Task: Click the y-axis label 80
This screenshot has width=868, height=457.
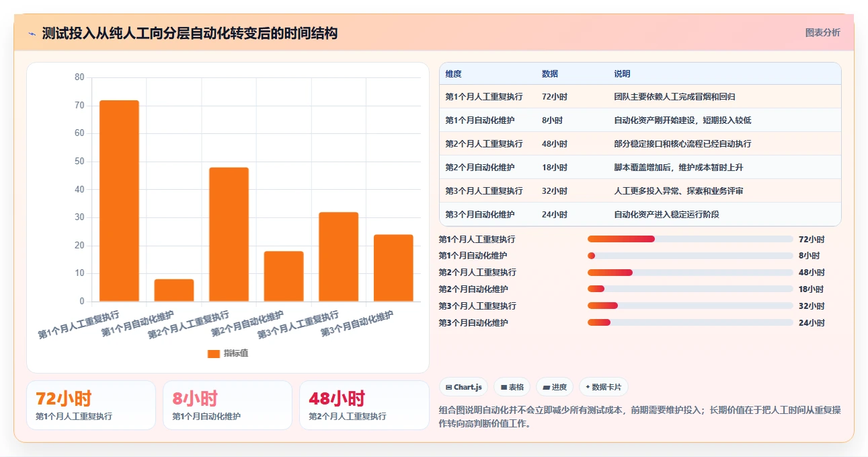Action: [x=79, y=77]
